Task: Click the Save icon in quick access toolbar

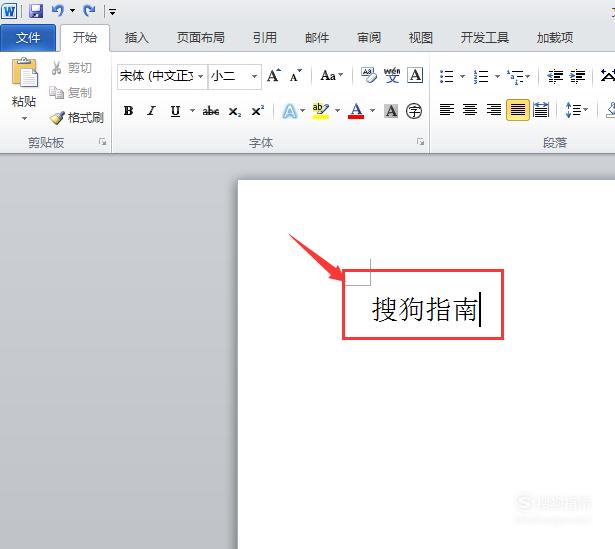Action: click(x=36, y=11)
